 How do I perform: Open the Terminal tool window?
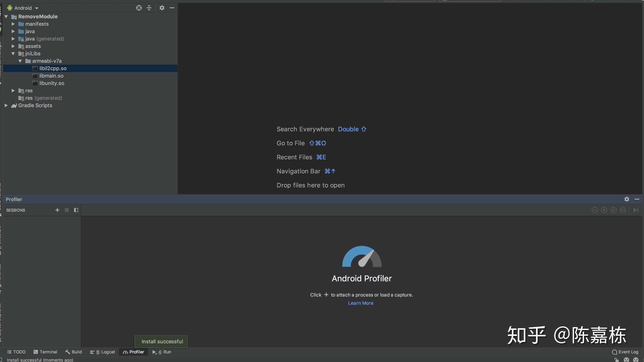[x=45, y=352]
